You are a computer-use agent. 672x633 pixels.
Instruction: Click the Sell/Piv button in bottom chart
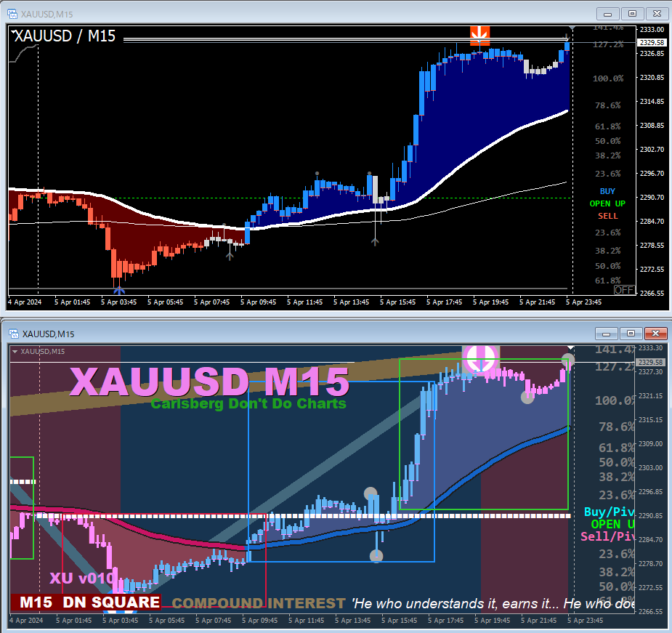click(607, 536)
